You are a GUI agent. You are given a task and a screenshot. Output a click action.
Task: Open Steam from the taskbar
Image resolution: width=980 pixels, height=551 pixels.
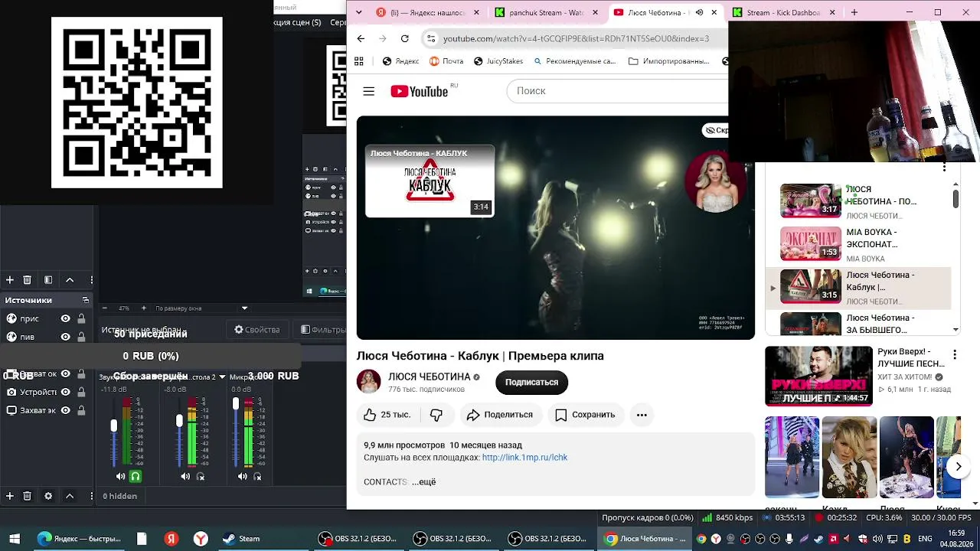point(241,539)
